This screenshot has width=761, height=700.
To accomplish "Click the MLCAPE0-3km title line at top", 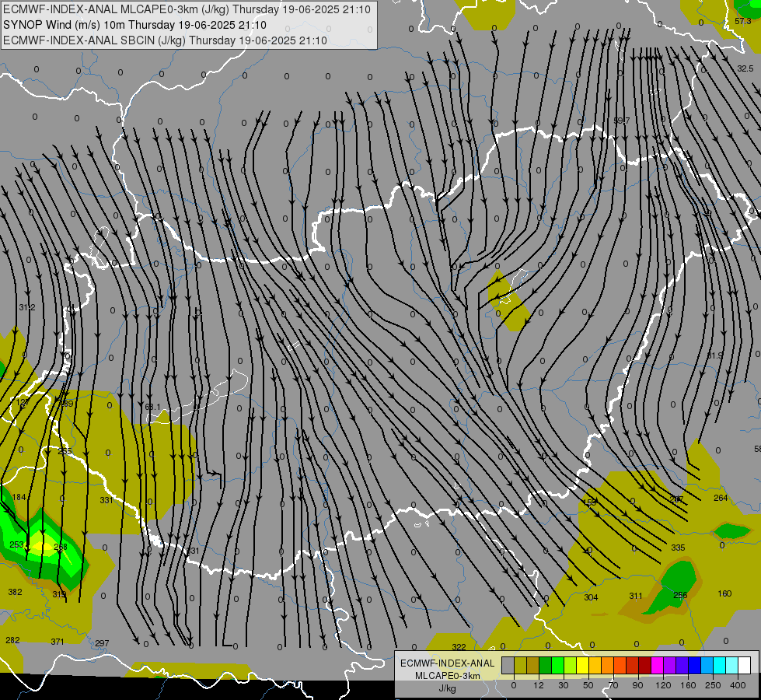I will 187,9.
